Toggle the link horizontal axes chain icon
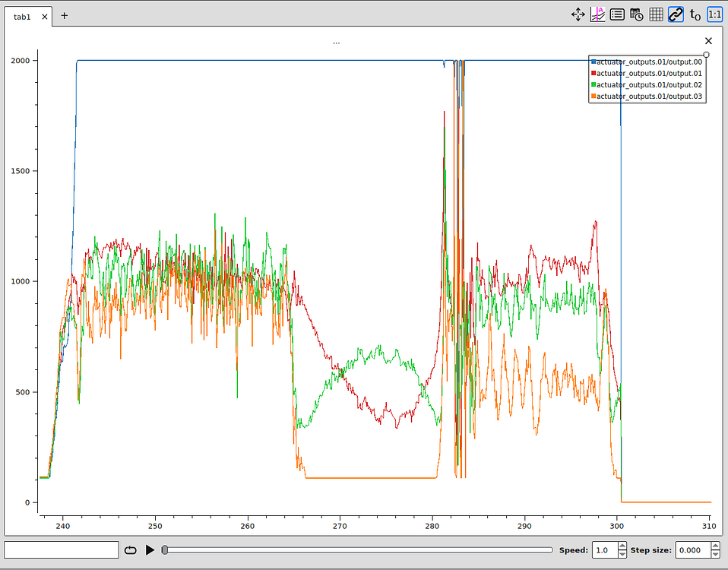This screenshot has width=728, height=570. (x=676, y=15)
